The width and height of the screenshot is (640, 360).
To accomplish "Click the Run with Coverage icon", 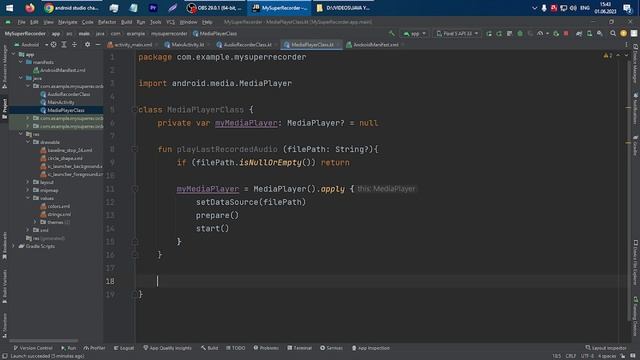I will tap(530, 33).
